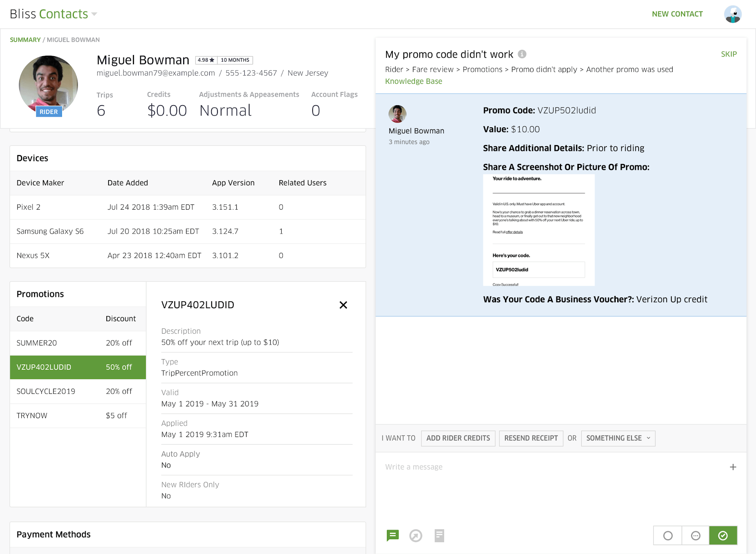Select the green chat reply icon
This screenshot has height=554, width=756.
coord(392,535)
